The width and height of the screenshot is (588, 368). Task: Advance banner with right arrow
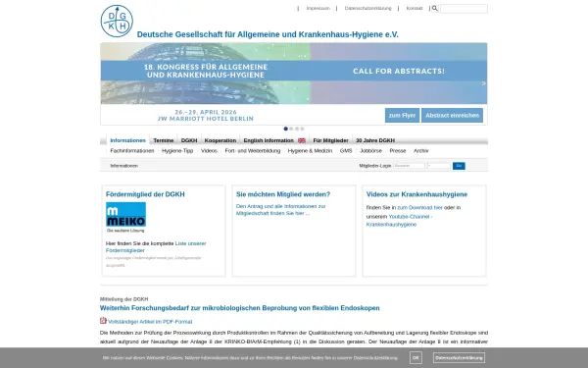pos(484,83)
